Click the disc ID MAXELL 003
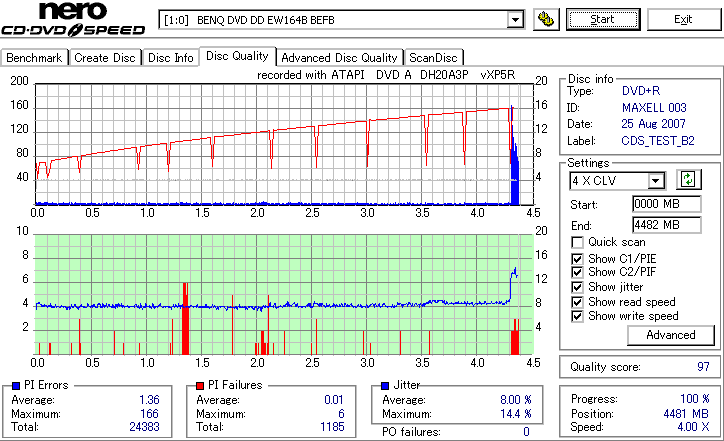724x441 pixels. click(x=654, y=108)
